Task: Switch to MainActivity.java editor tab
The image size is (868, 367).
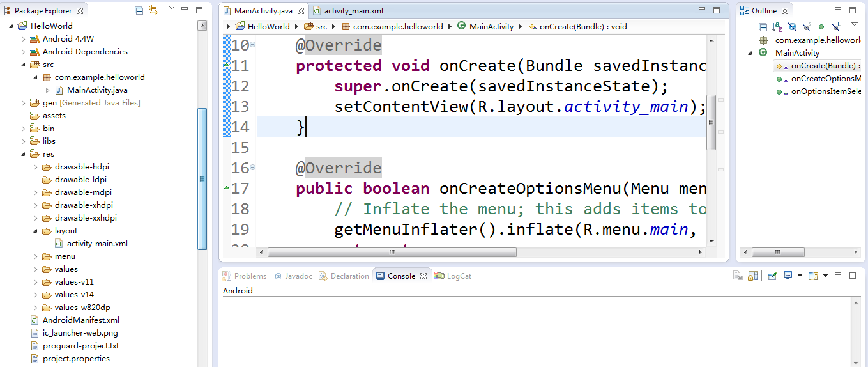Action: (x=263, y=11)
